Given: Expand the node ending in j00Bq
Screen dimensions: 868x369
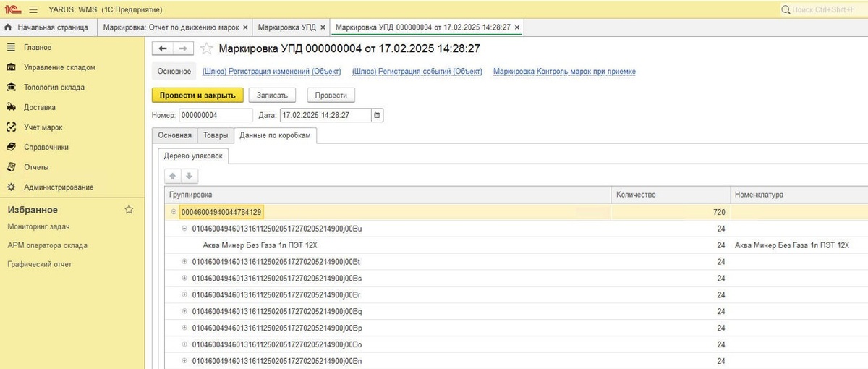Looking at the screenshot, I should tap(184, 311).
